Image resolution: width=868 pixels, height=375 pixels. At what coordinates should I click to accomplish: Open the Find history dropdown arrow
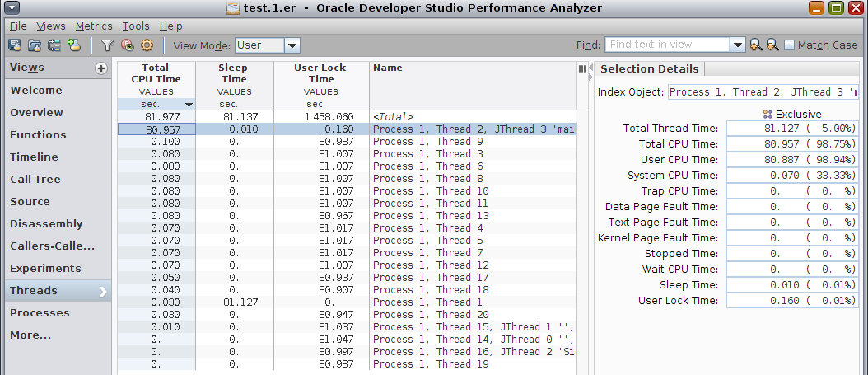737,45
